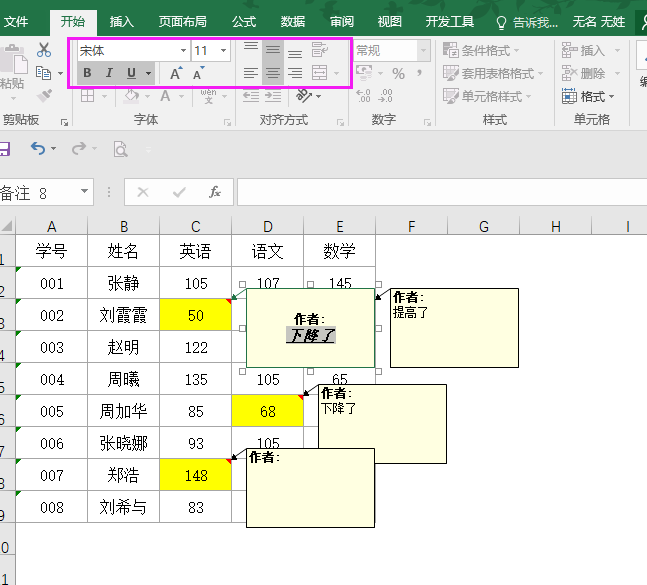
Task: Click the Copy icon
Action: click(x=43, y=73)
